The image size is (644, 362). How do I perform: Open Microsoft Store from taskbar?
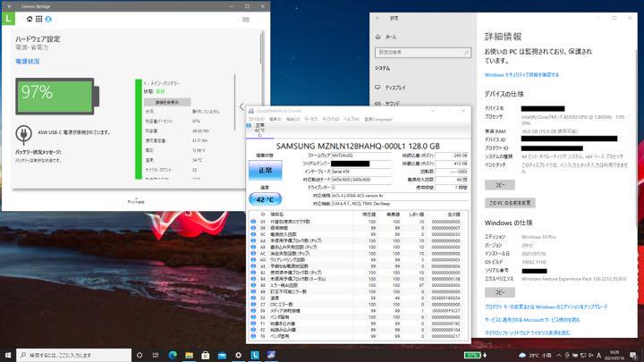206,355
